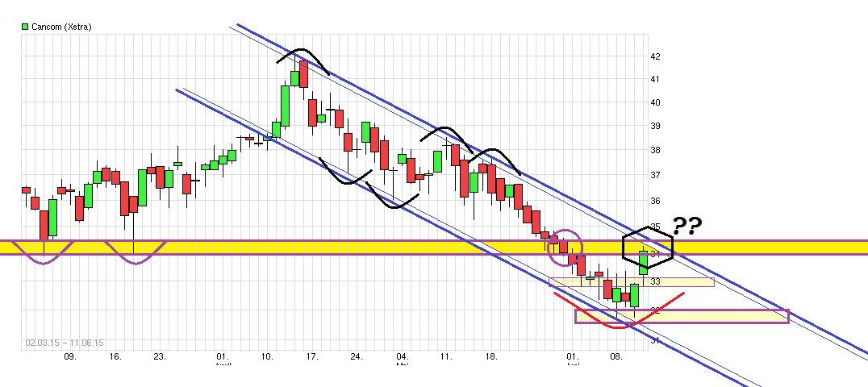Click the price axis label '39'
The height and width of the screenshot is (387, 868).
(655, 127)
